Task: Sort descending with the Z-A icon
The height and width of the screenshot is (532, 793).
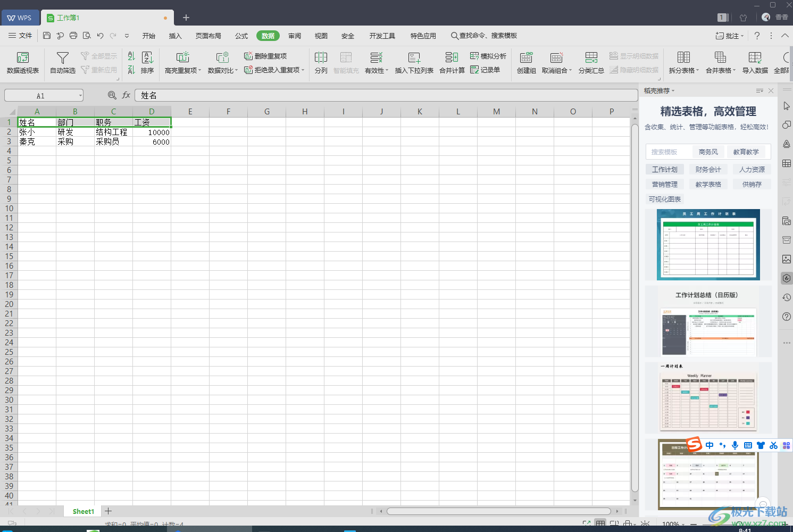Action: [131, 69]
